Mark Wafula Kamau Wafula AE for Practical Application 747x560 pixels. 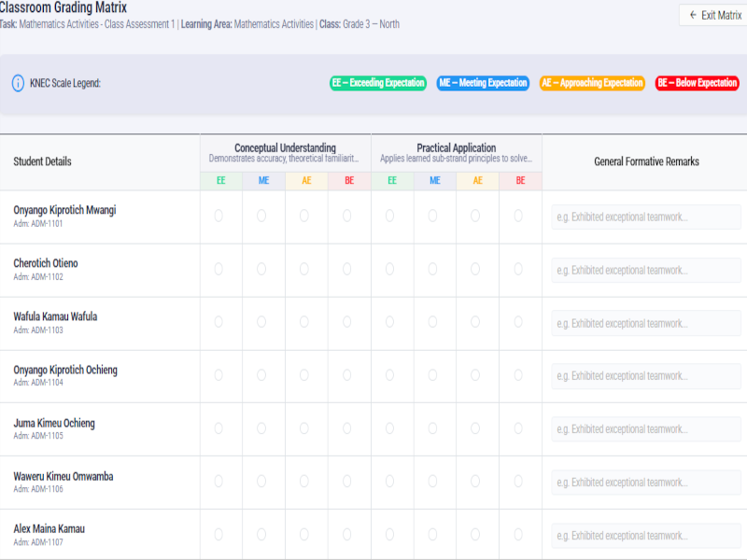pos(475,322)
